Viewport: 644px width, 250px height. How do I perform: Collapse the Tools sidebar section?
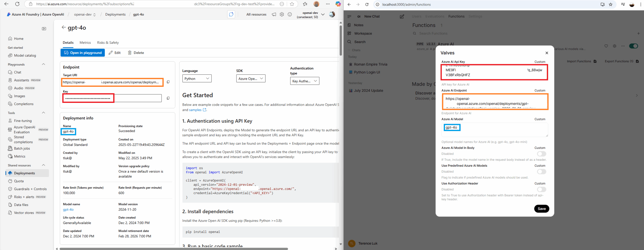click(44, 113)
